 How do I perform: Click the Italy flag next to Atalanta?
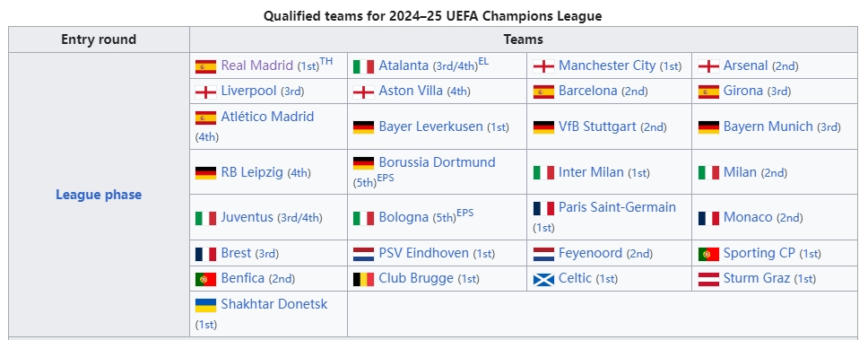[364, 66]
